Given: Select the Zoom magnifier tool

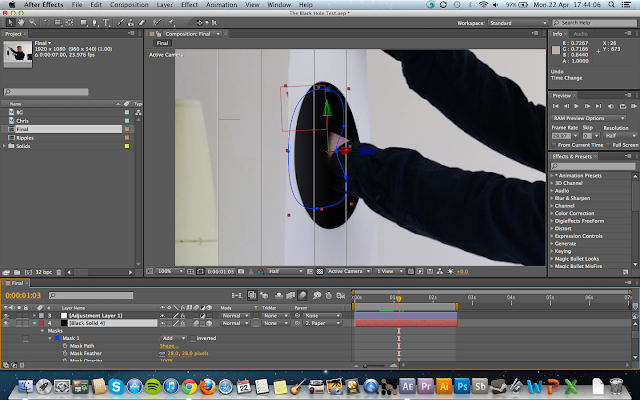Looking at the screenshot, I should pos(32,22).
